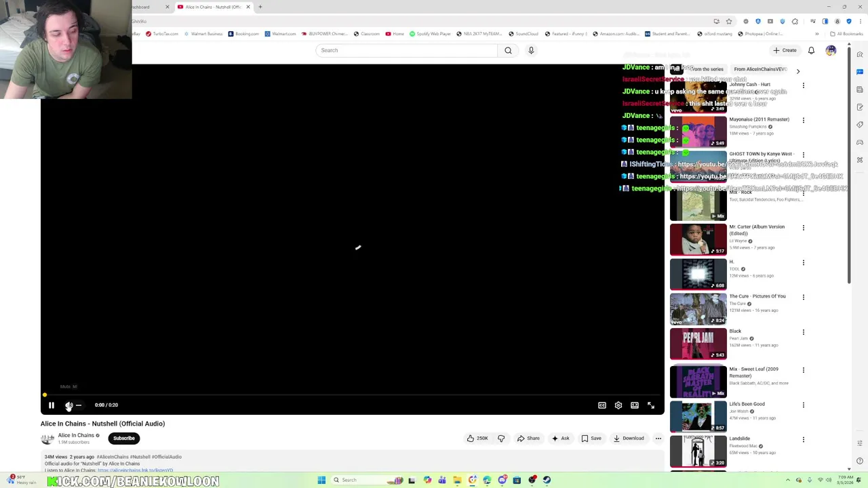The image size is (868, 488).
Task: Save the video to a playlist
Action: 591,439
